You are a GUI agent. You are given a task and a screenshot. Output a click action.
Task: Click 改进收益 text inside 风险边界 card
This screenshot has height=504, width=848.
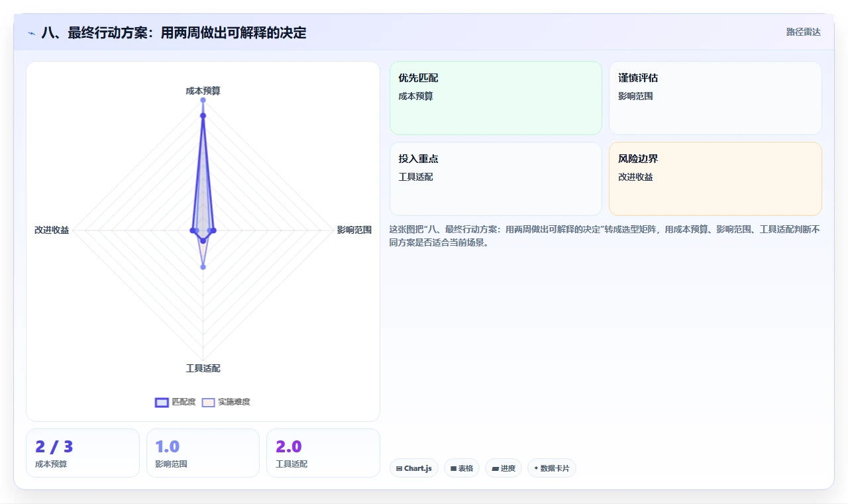tap(635, 177)
